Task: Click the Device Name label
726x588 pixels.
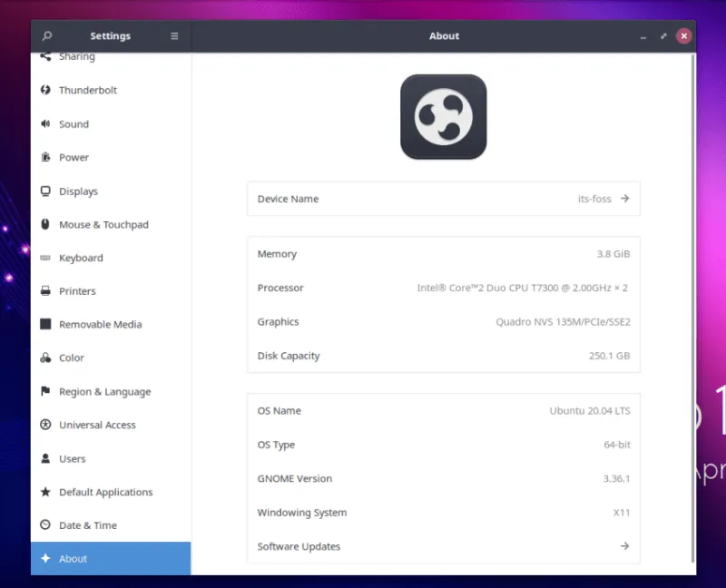Action: [x=288, y=199]
